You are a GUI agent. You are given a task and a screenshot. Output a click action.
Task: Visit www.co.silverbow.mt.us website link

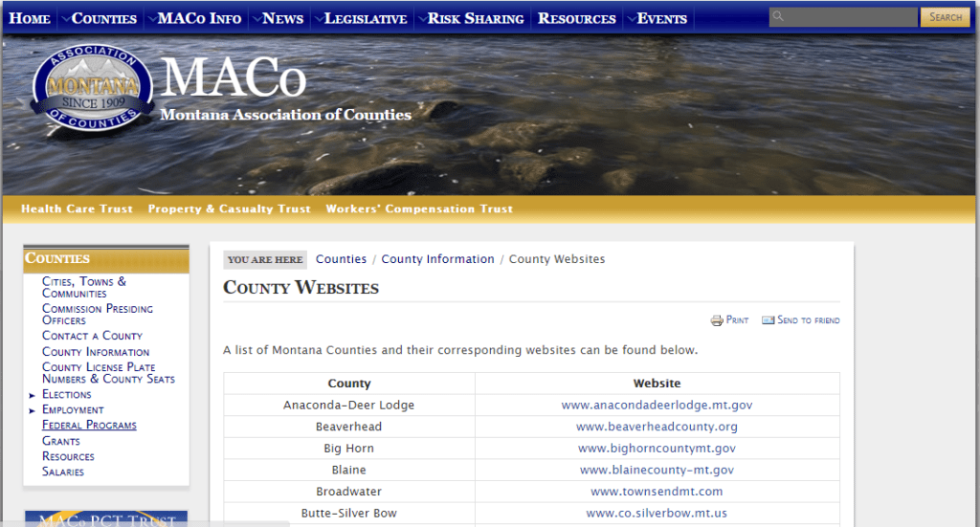click(x=657, y=514)
